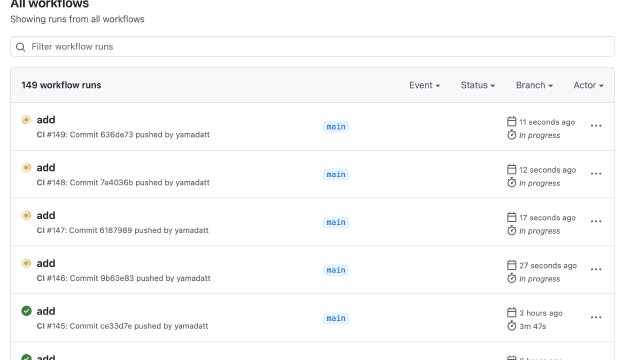This screenshot has width=640, height=360.
Task: Open the three-dot menu for run #148
Action: tap(596, 173)
